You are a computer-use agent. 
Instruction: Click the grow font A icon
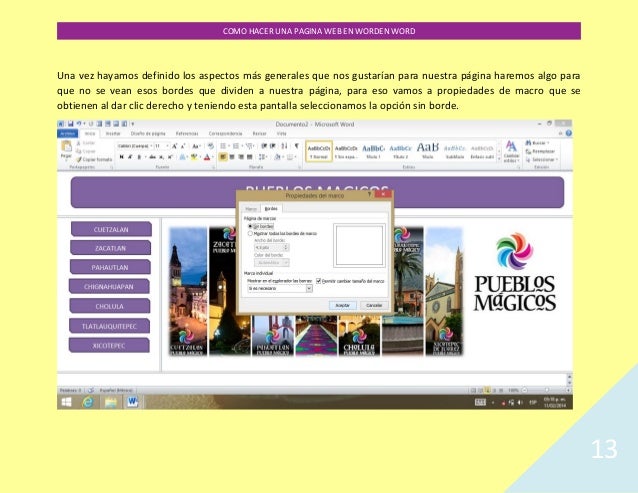coord(175,146)
